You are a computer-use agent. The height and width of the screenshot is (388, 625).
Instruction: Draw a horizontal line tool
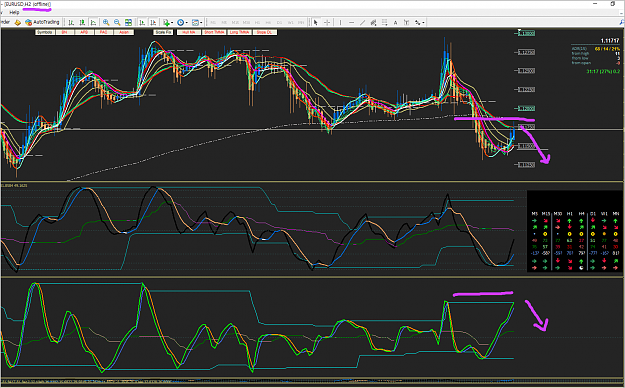tap(351, 22)
